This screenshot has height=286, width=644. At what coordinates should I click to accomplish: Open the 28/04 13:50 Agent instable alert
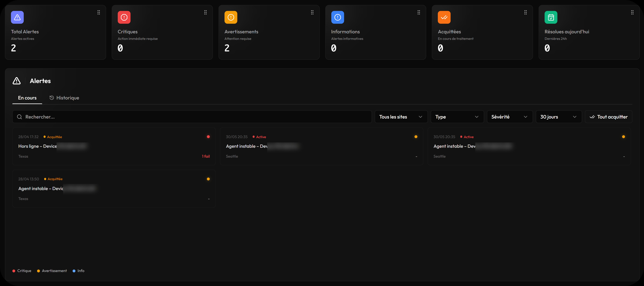(114, 189)
